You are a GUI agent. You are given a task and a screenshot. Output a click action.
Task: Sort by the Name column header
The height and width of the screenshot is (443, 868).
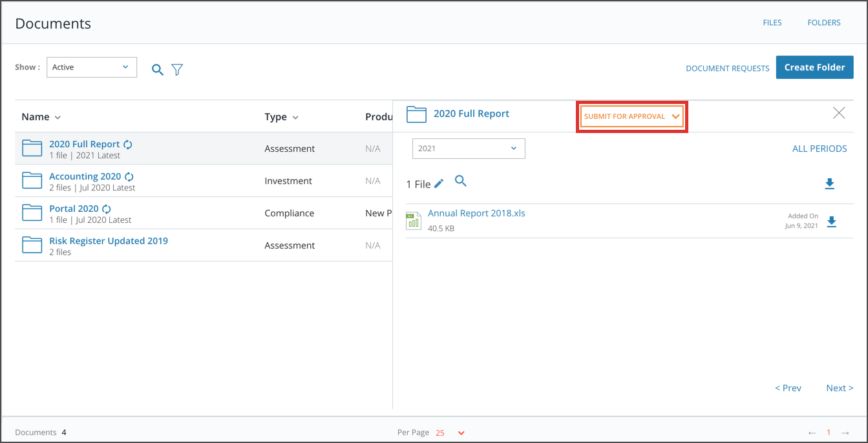(41, 117)
